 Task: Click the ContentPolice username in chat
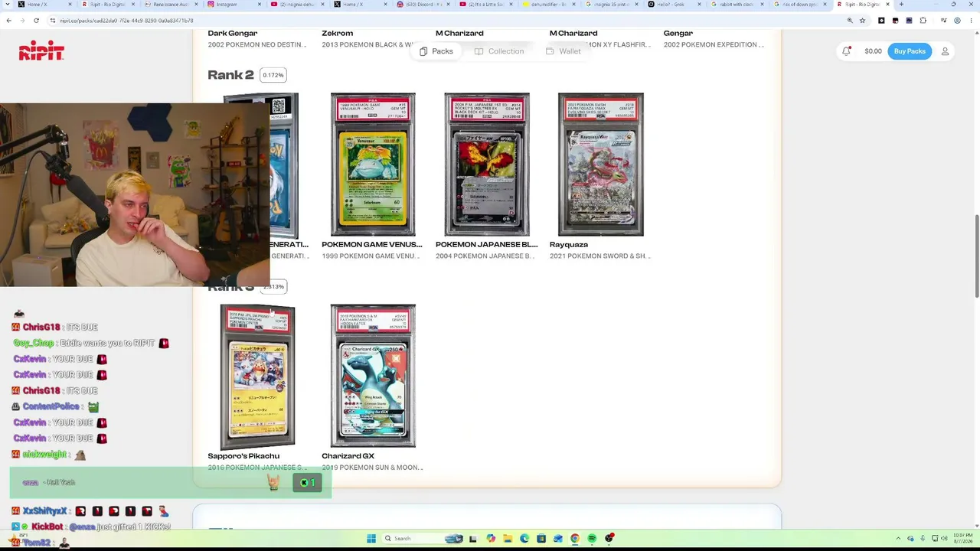51,407
